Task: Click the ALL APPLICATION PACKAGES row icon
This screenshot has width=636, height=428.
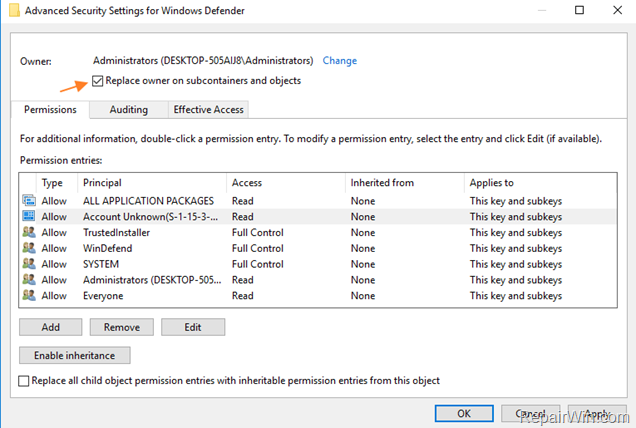Action: [29, 200]
